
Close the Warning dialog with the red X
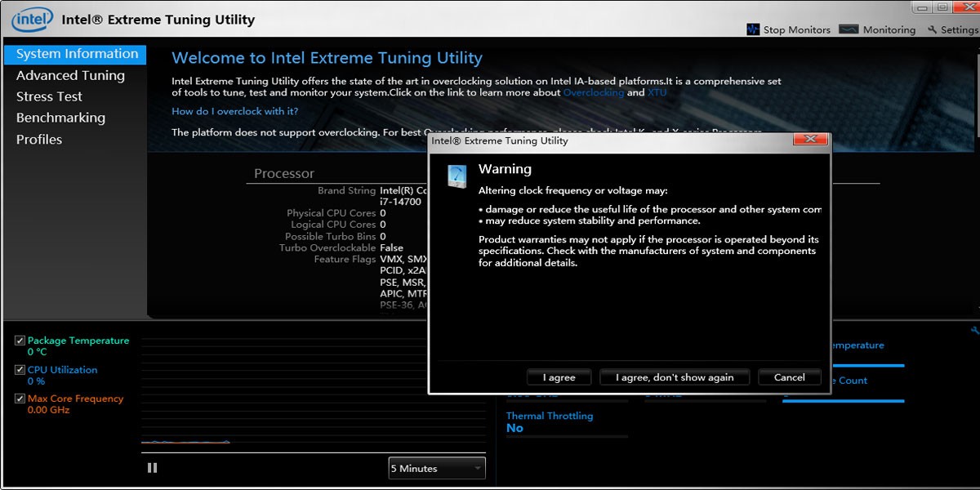811,140
